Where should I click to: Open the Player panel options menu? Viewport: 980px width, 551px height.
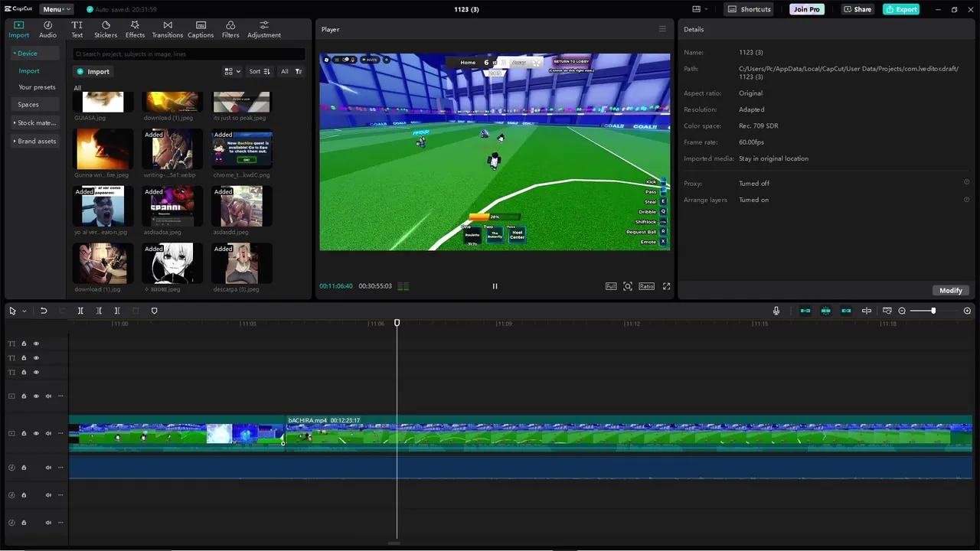pos(662,29)
